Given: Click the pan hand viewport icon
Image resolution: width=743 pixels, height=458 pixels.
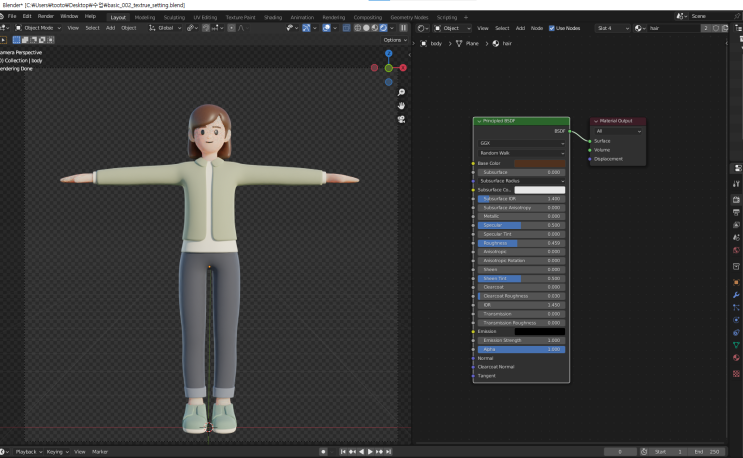Looking at the screenshot, I should (401, 106).
